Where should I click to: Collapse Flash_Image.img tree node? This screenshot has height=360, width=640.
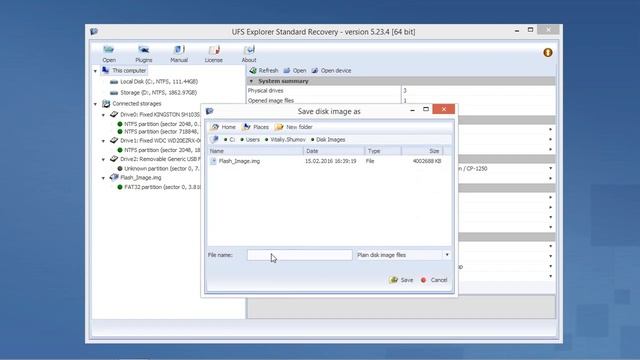[104, 178]
